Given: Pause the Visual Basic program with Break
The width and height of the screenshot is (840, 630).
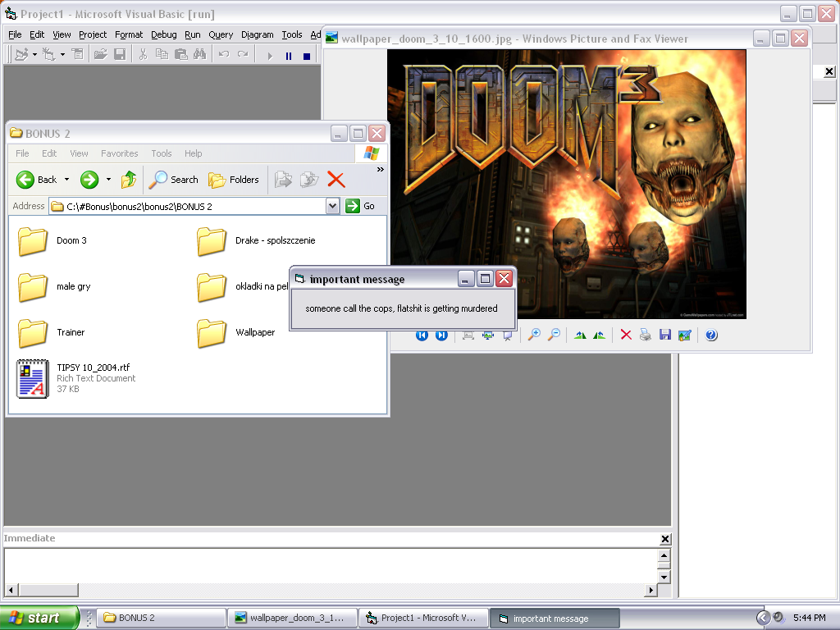Looking at the screenshot, I should 289,56.
